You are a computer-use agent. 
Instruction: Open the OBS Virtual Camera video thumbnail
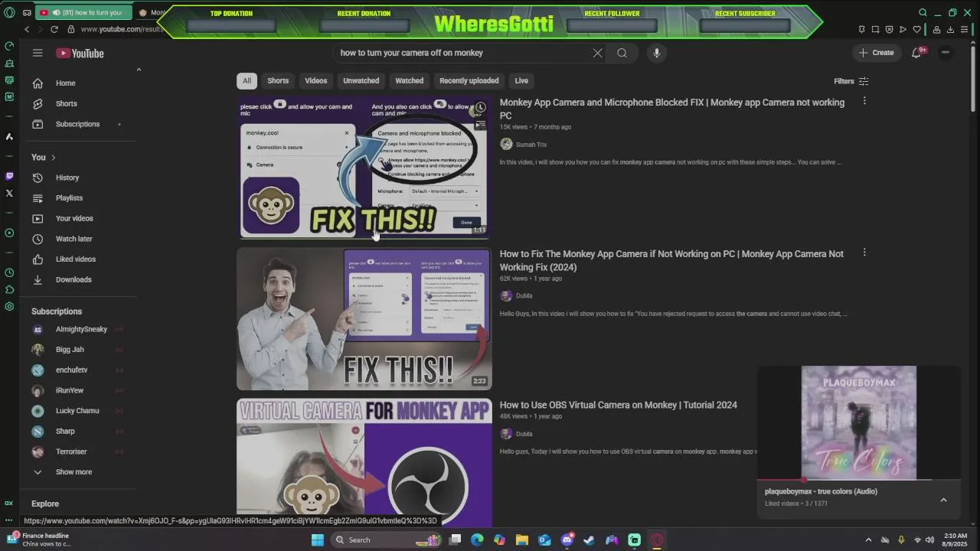[364, 456]
